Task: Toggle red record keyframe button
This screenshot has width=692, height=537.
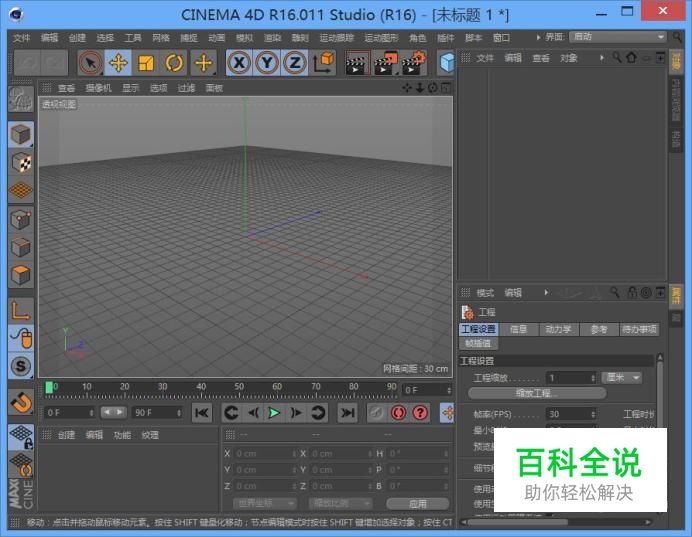Action: (x=399, y=413)
